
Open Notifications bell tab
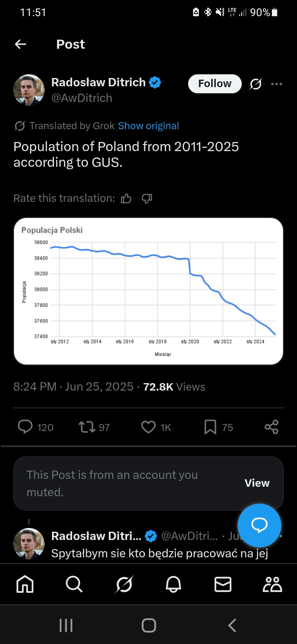(x=173, y=585)
